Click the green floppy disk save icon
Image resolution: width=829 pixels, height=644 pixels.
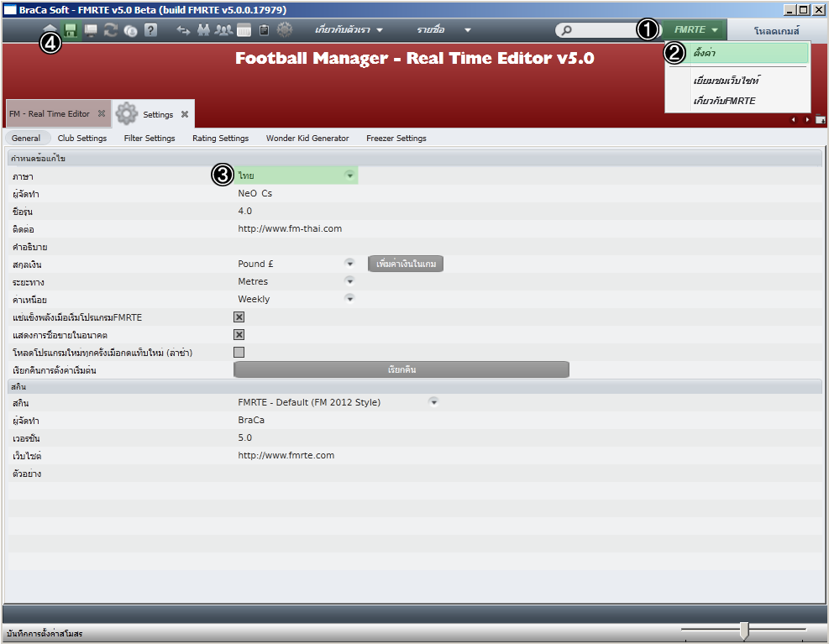pos(71,30)
